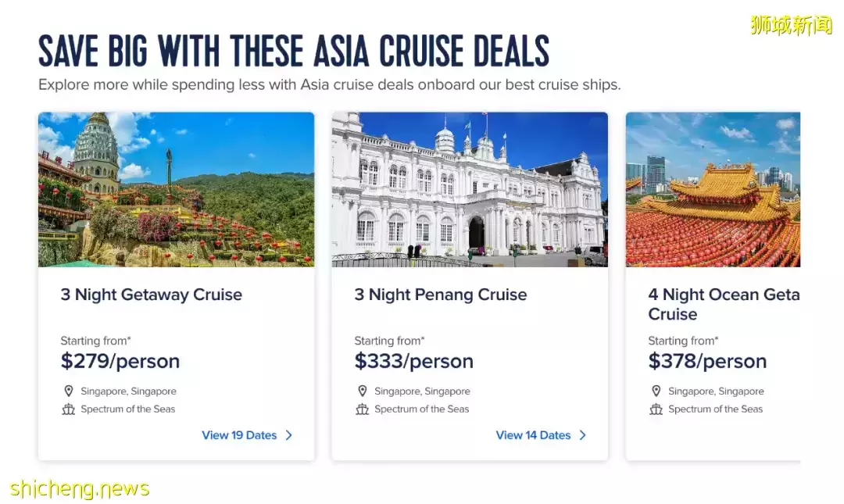Open View 19 Dates link
844x504 pixels.
point(247,435)
